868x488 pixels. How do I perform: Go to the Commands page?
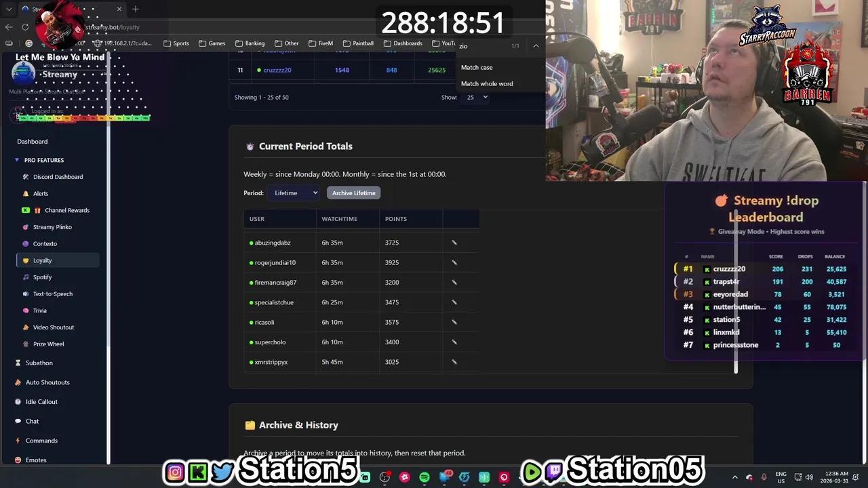(41, 441)
